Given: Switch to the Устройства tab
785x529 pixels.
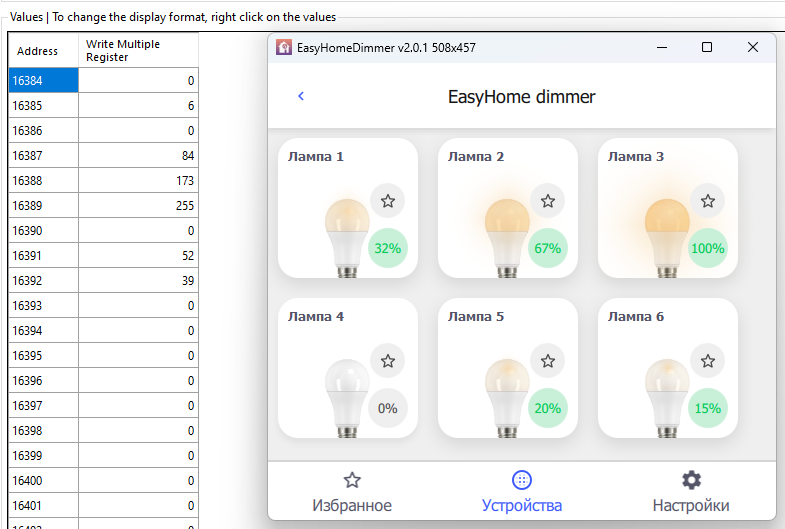Looking at the screenshot, I should 522,492.
